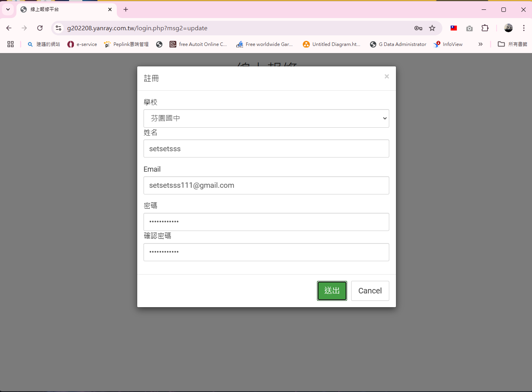Click the address bar URL
Viewport: 532px width, 392px height.
(x=137, y=28)
